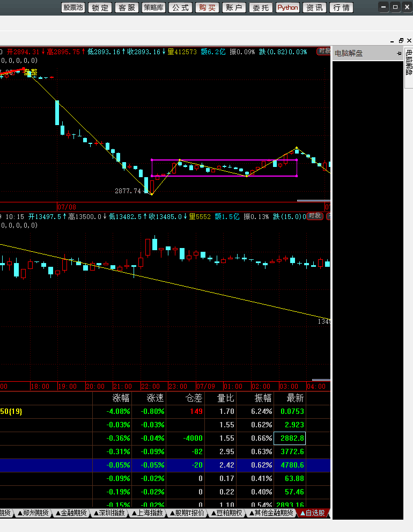Open the 公式 formula menu
Viewport: 413px width, 532px height.
(x=180, y=8)
